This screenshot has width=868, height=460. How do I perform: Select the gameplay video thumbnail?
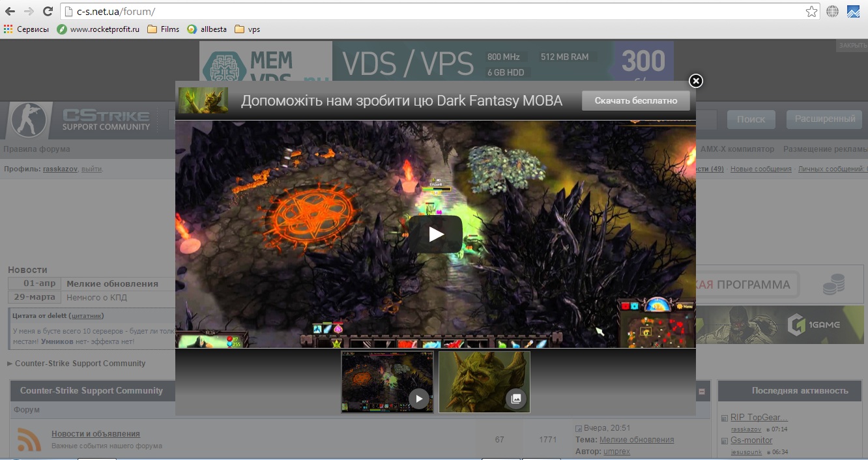tap(387, 382)
